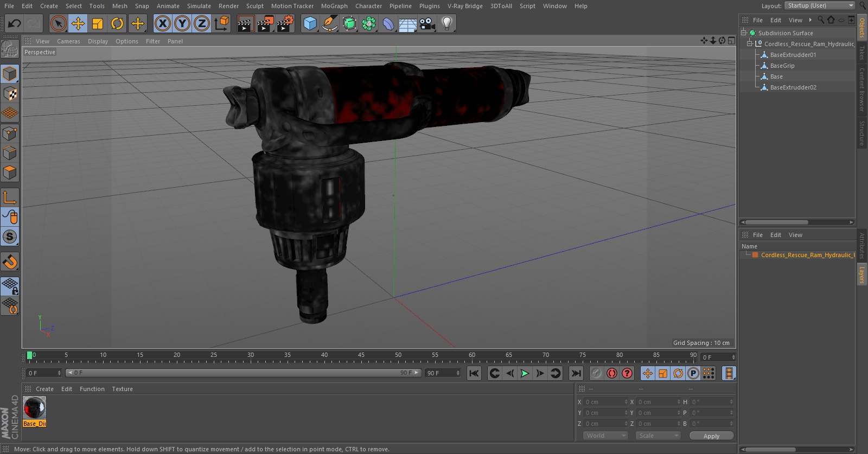Click the Apply button
This screenshot has height=454, width=868.
click(711, 436)
